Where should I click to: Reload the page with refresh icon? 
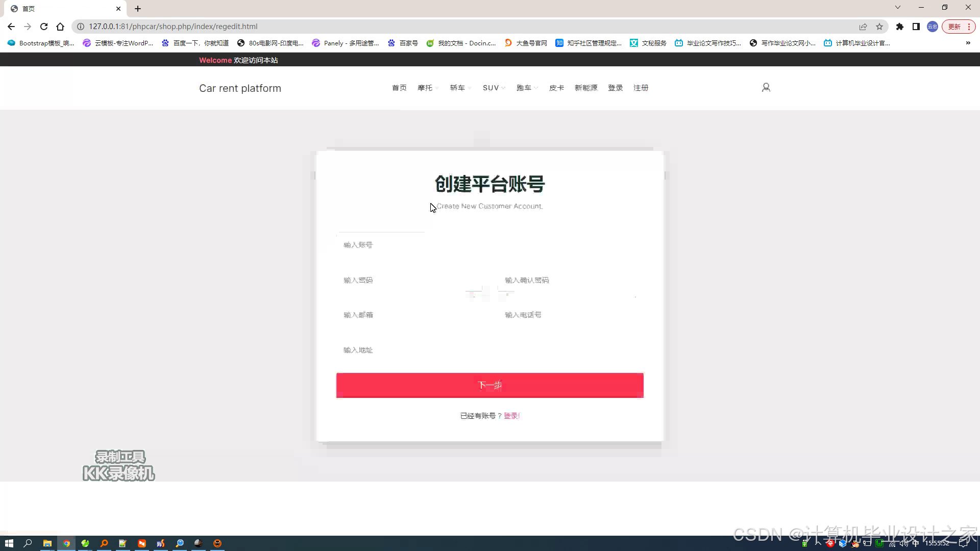44,27
